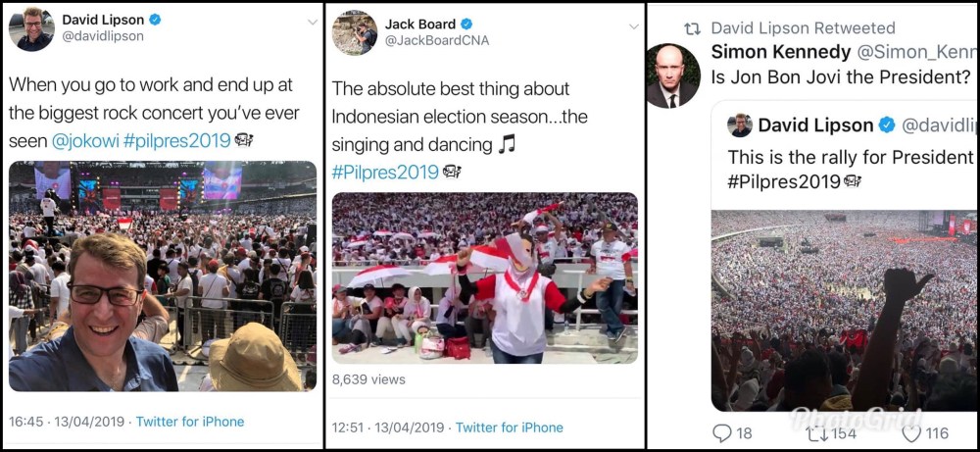Click 'Twitter for iPhone' under Jack Board's tweet

click(x=510, y=427)
